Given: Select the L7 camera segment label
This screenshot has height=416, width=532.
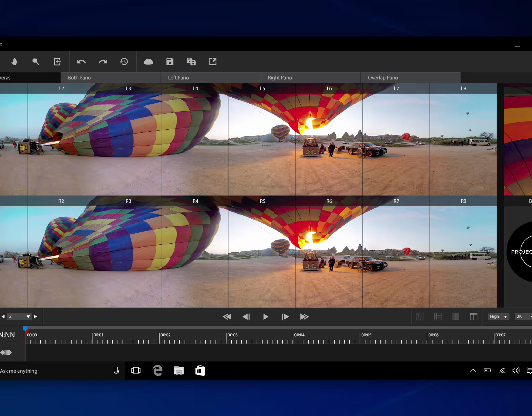Looking at the screenshot, I should click(396, 88).
